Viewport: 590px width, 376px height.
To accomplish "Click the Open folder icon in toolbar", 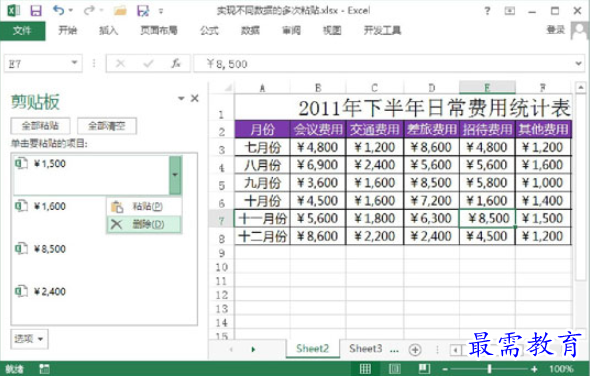I will (120, 11).
